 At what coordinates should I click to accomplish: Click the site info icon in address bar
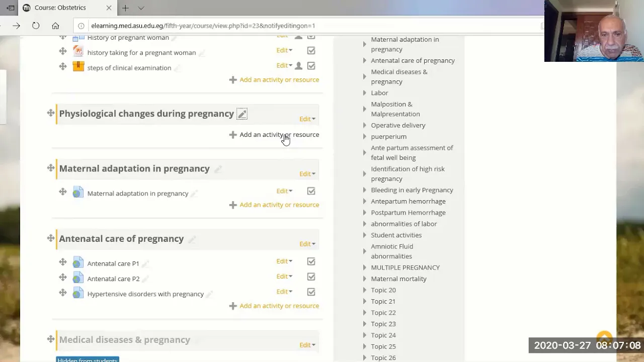click(82, 26)
